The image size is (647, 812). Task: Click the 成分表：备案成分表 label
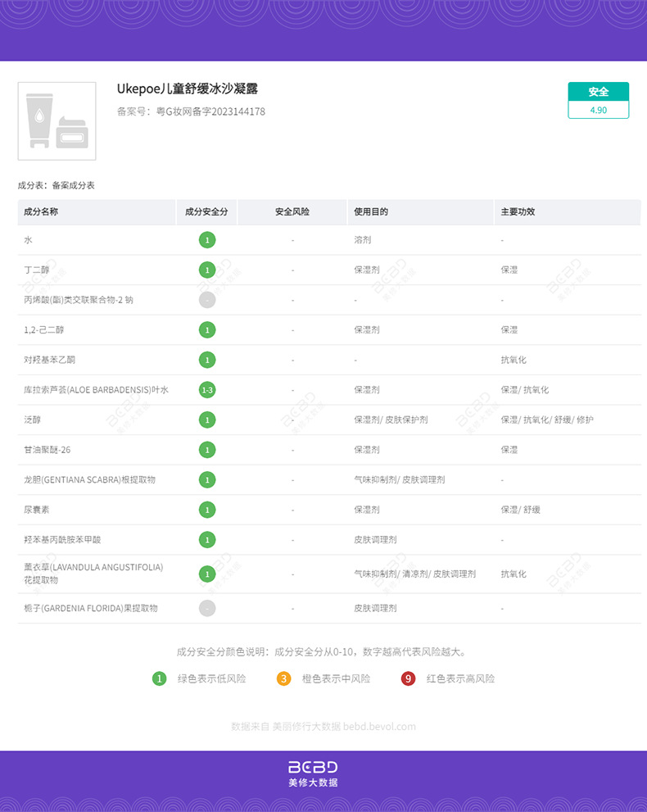tap(57, 185)
